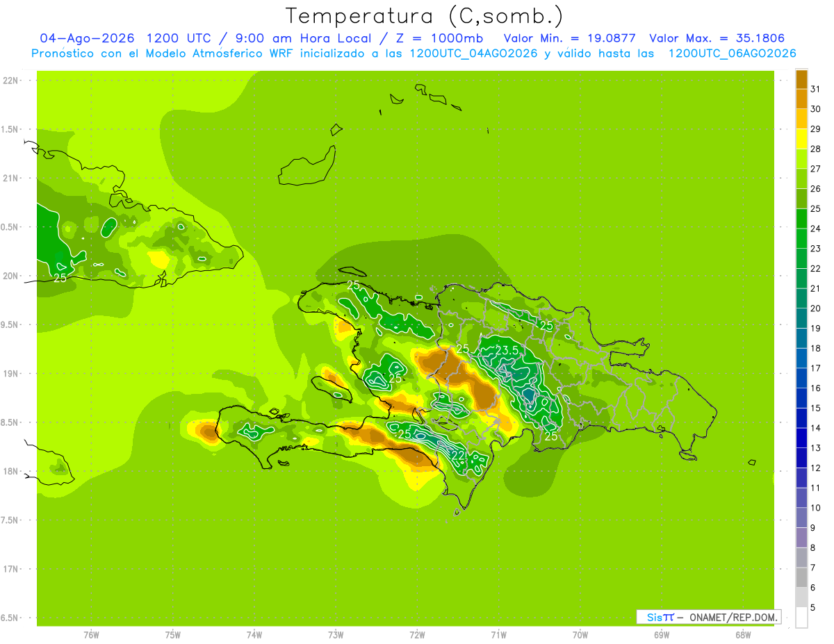Click the legend swatch between 30 and 31

tap(801, 99)
